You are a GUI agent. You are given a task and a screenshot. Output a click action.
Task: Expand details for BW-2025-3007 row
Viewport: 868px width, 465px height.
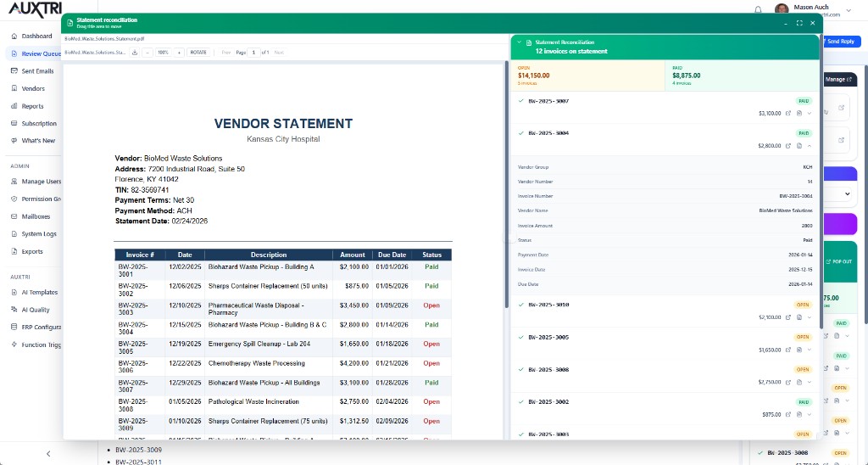[x=810, y=114]
